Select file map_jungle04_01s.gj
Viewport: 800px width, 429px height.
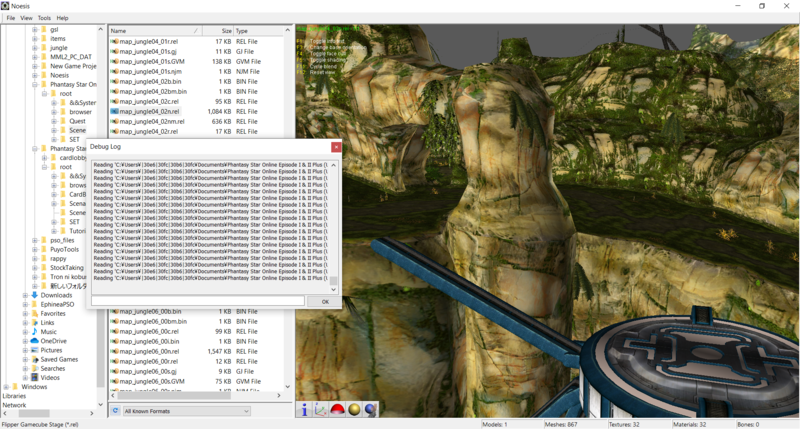(x=148, y=52)
